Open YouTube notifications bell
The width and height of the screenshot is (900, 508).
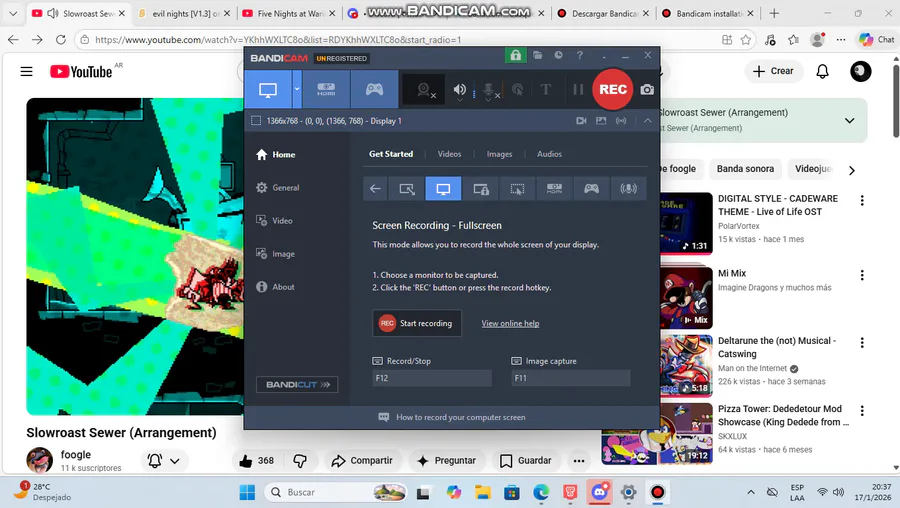[823, 71]
